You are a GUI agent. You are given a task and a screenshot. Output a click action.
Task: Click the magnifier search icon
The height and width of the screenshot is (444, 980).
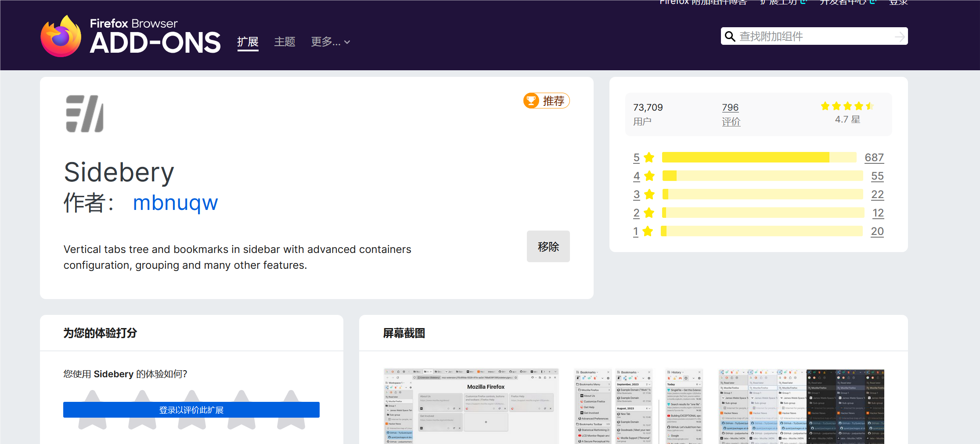click(x=730, y=36)
